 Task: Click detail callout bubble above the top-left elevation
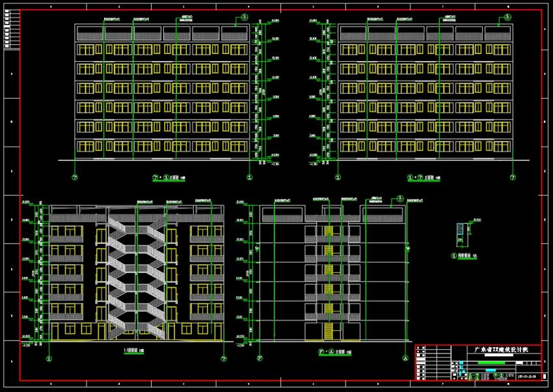(245, 17)
